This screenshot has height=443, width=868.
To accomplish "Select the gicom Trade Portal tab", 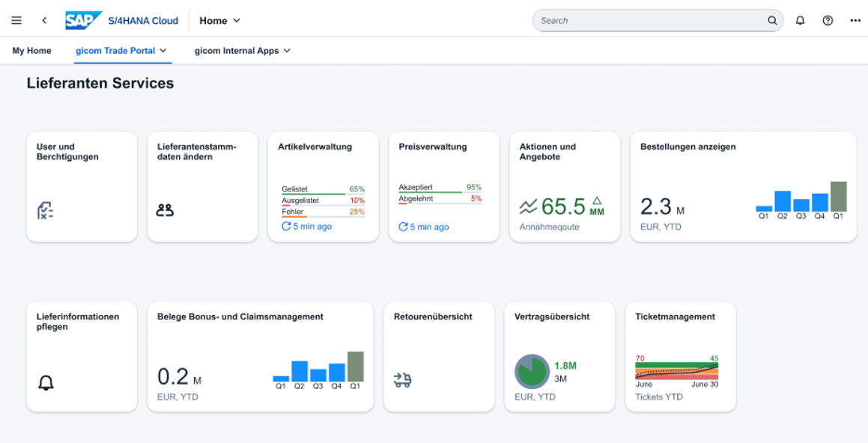I will 116,51.
